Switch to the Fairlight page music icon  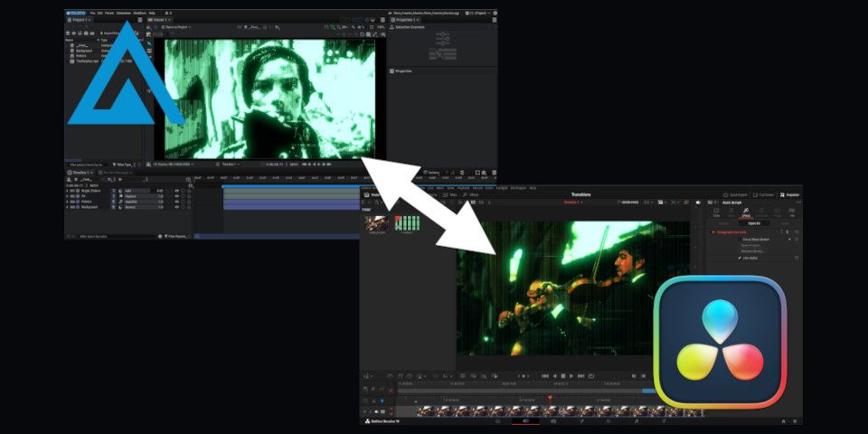pyautogui.click(x=637, y=420)
